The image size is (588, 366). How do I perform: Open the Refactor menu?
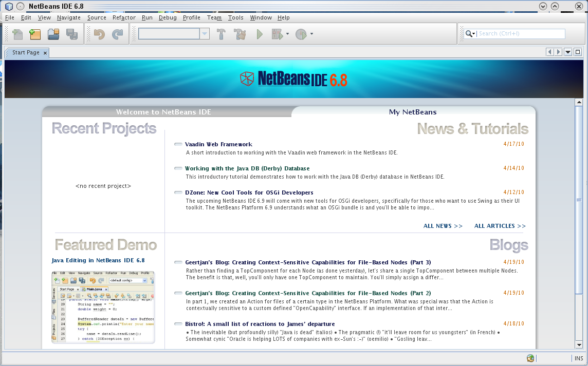pyautogui.click(x=124, y=17)
